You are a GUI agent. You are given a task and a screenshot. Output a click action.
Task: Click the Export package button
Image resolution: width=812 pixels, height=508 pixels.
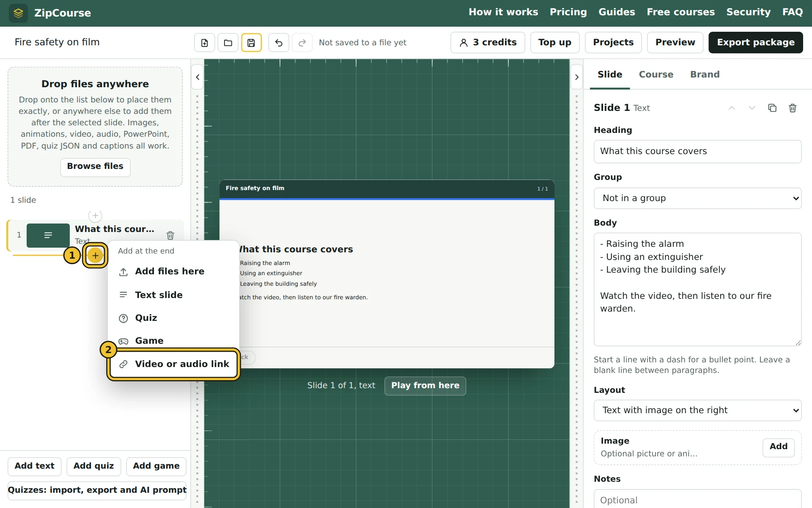[756, 43]
